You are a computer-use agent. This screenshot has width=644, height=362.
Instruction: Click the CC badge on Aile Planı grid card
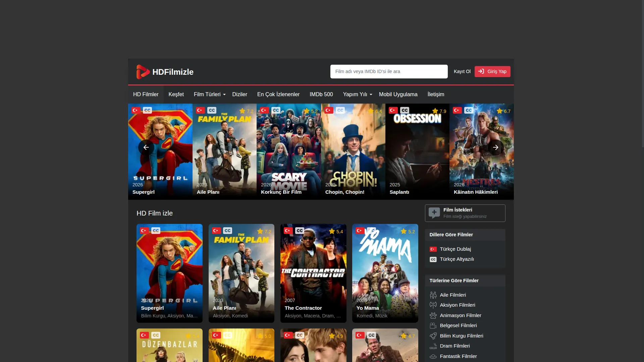[227, 231]
